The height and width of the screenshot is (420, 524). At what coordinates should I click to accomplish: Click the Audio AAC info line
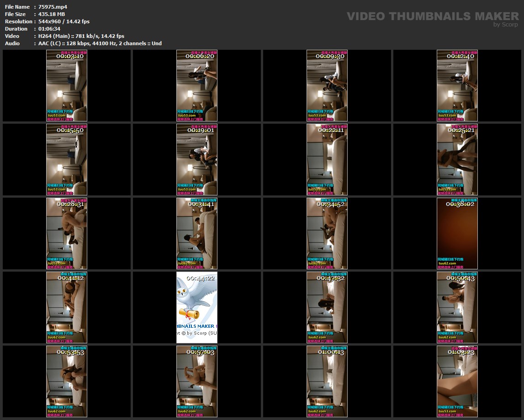(100, 43)
